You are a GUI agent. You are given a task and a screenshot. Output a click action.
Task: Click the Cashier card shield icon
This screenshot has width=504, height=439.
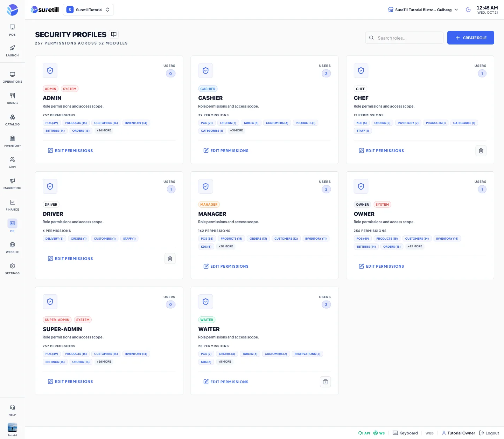point(205,71)
